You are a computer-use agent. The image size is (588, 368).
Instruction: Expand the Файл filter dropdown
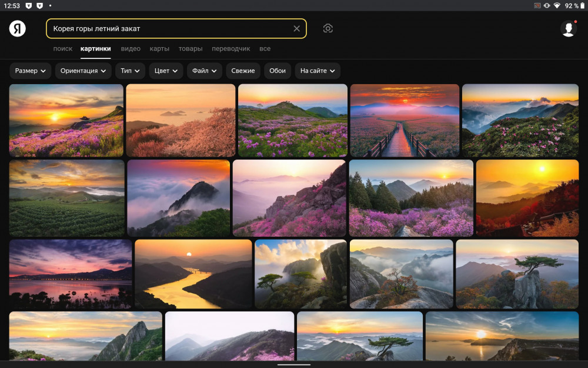pos(205,71)
